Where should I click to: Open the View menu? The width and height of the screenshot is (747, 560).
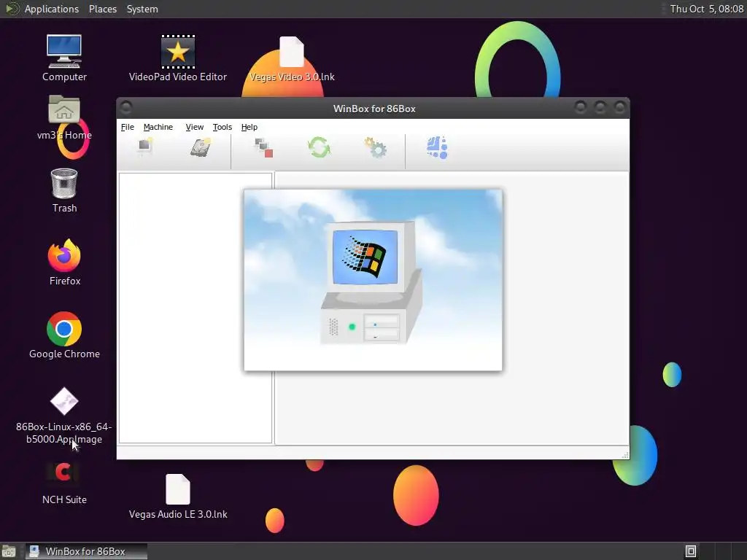point(194,127)
